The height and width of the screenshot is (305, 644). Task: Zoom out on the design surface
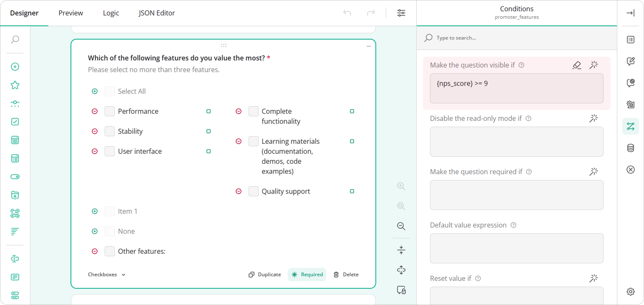coord(401,226)
